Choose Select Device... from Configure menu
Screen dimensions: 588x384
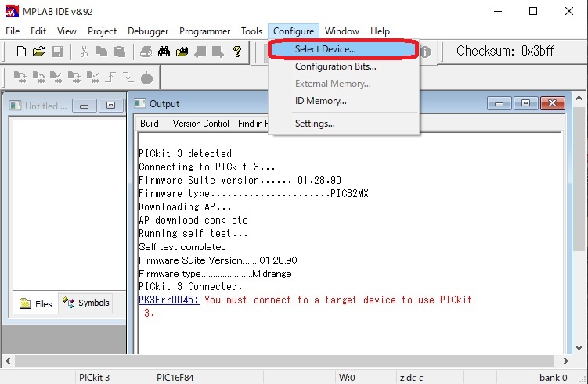344,49
